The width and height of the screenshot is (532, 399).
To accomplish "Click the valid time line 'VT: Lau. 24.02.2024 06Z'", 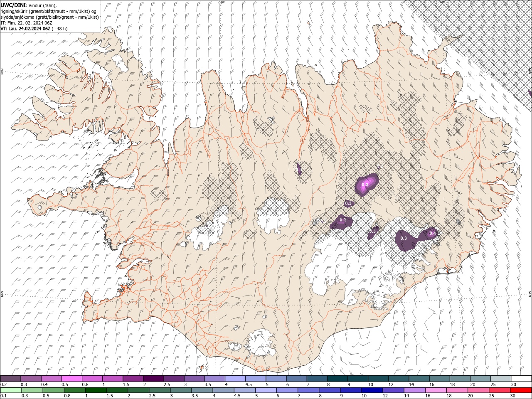I will (x=25, y=29).
